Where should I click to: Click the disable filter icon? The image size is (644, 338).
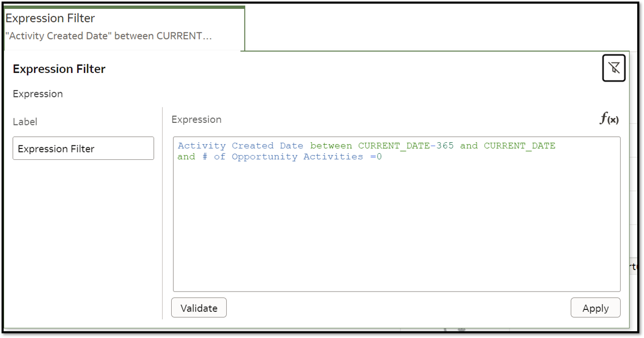pos(614,68)
